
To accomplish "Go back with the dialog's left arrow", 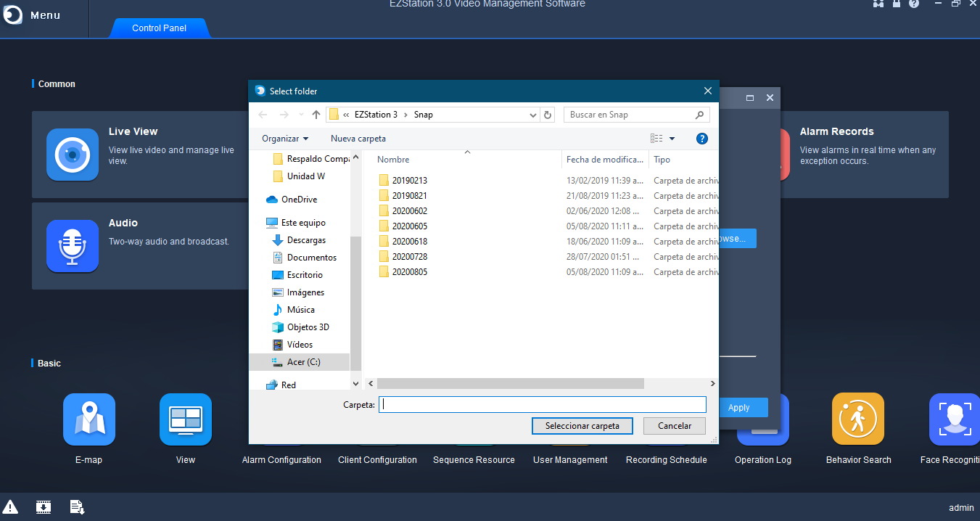I will 263,115.
